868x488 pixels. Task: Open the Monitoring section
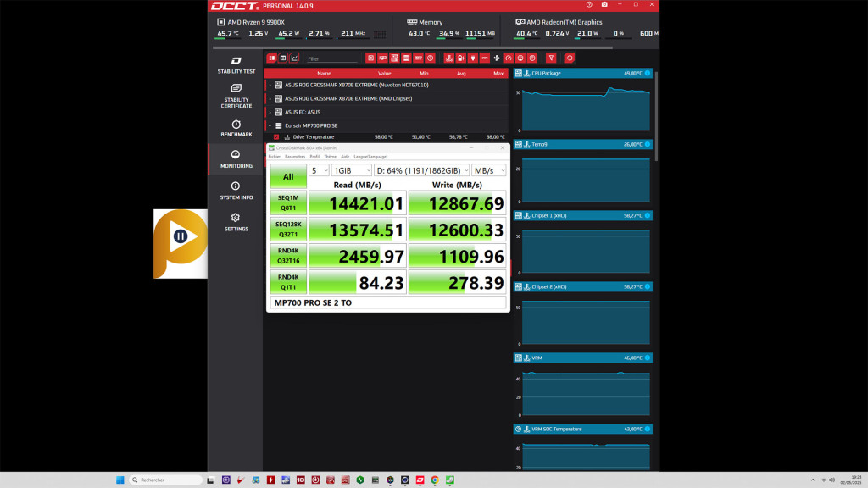tap(236, 158)
